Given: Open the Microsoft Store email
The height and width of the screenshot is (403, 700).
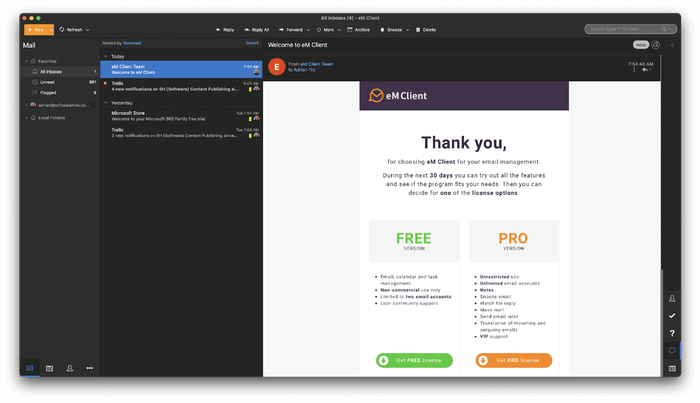Looking at the screenshot, I should 181,116.
